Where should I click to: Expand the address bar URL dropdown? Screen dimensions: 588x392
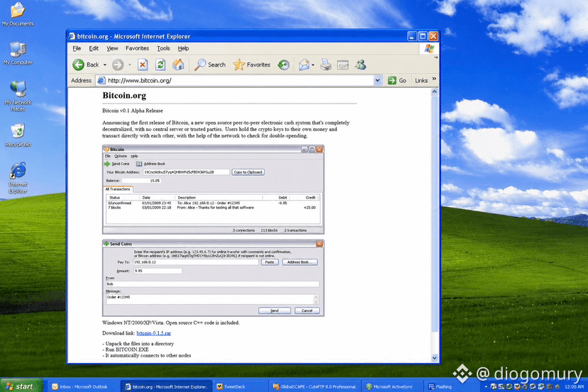(x=377, y=81)
